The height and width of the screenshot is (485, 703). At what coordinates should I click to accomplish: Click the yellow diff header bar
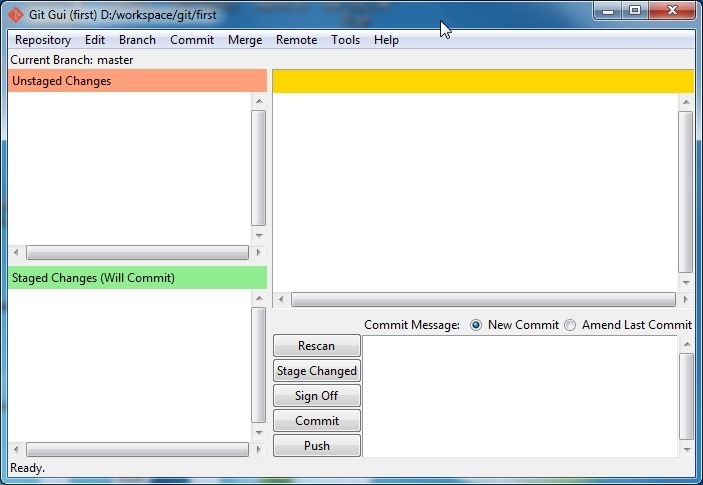(x=483, y=81)
